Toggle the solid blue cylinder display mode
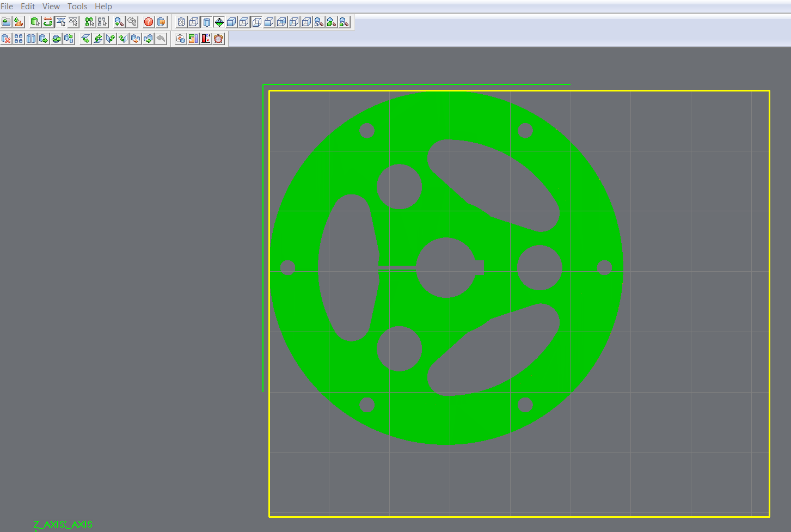791x532 pixels. tap(206, 22)
